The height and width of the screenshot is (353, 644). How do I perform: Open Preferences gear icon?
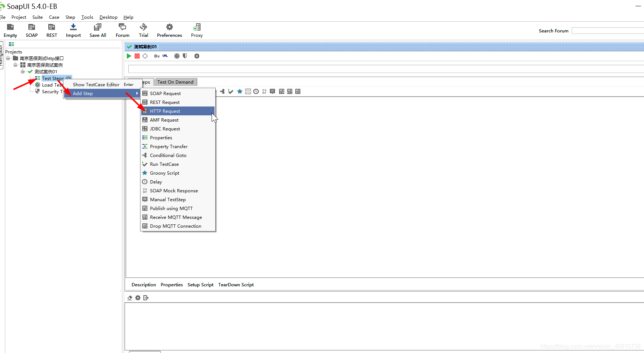170,27
